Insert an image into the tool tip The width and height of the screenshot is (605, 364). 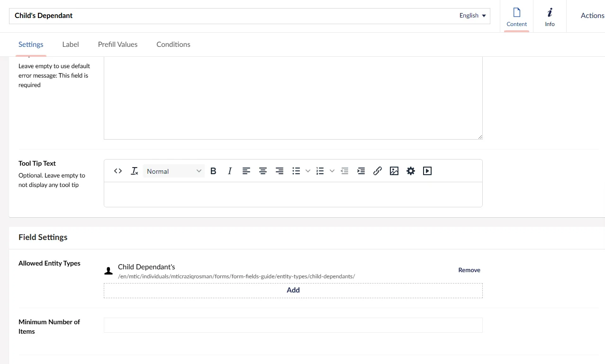(x=394, y=171)
